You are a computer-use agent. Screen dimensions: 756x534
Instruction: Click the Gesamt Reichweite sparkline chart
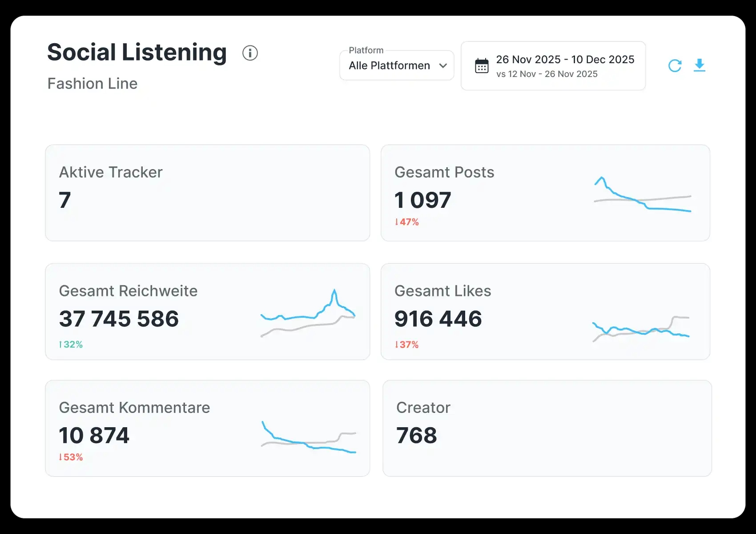pos(308,313)
